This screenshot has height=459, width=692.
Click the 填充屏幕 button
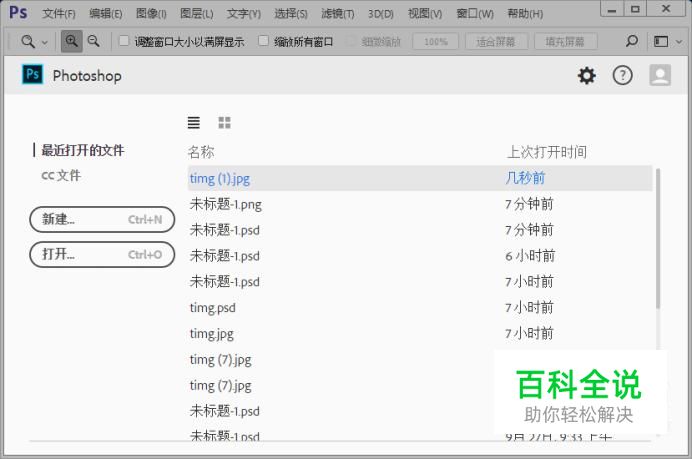[x=565, y=42]
